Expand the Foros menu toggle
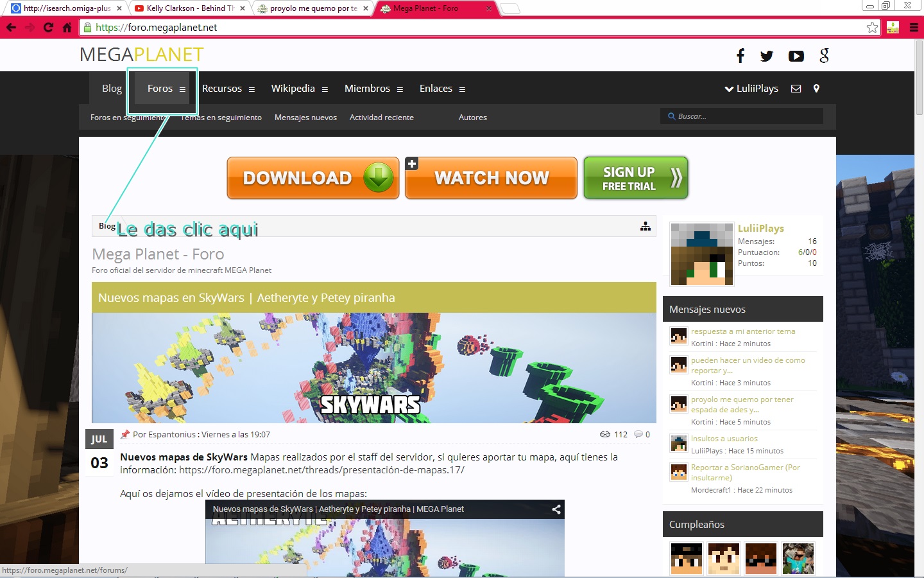Image resolution: width=924 pixels, height=578 pixels. click(x=182, y=89)
